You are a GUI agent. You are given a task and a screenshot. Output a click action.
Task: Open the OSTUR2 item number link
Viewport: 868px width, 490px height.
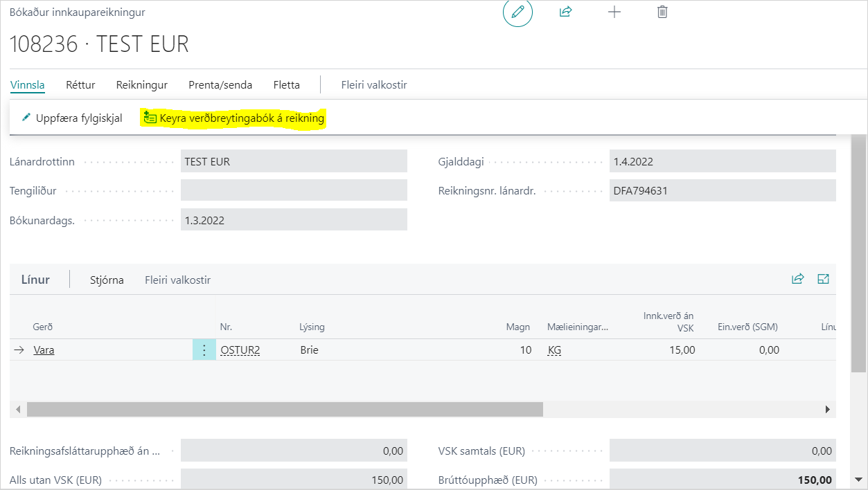pyautogui.click(x=240, y=350)
